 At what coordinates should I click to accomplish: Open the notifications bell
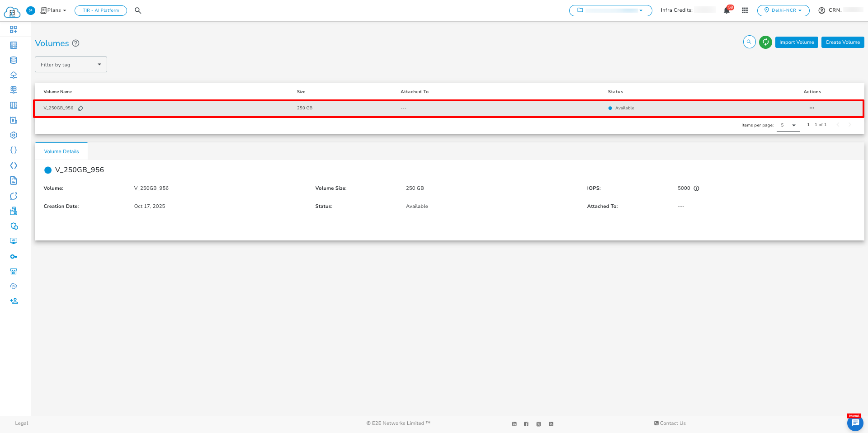tap(726, 10)
